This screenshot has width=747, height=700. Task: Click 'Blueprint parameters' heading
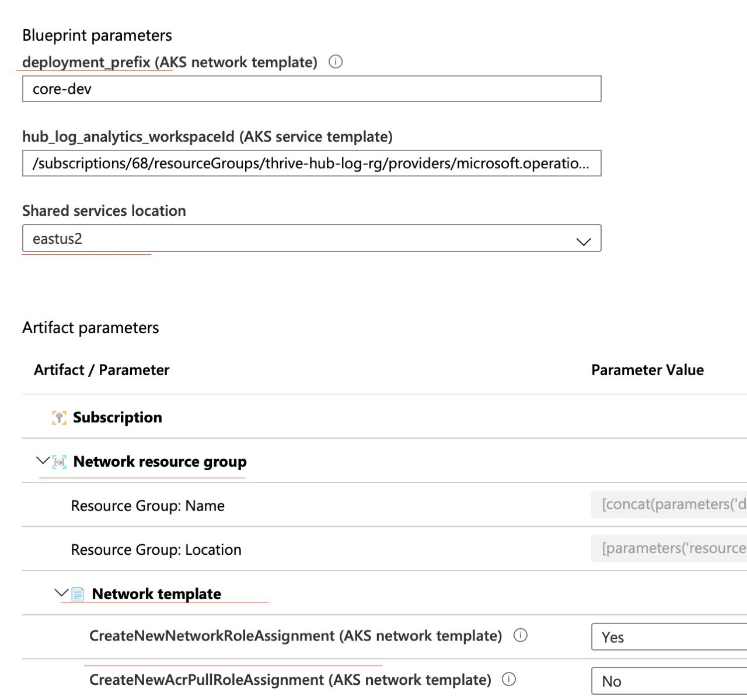97,36
